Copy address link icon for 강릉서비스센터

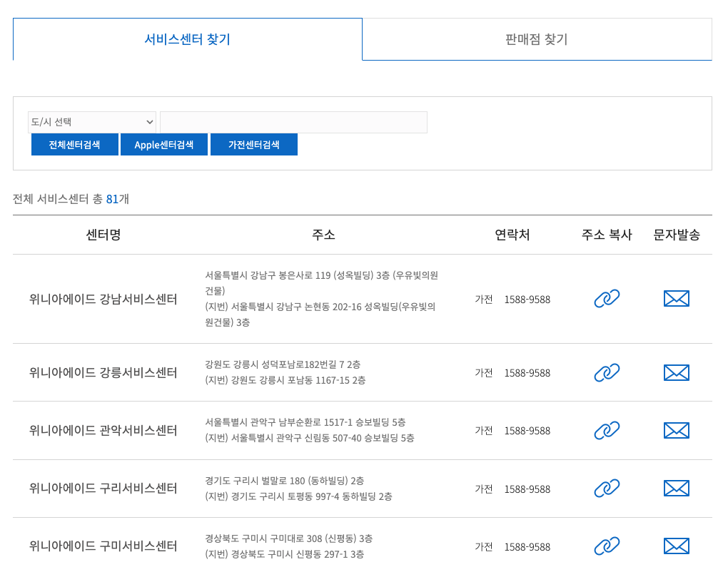(x=607, y=372)
